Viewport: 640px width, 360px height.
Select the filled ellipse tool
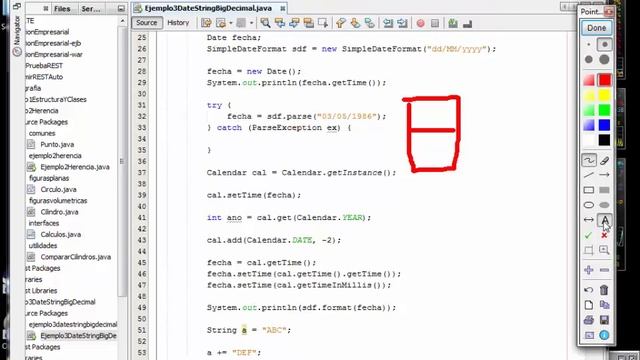[x=604, y=205]
